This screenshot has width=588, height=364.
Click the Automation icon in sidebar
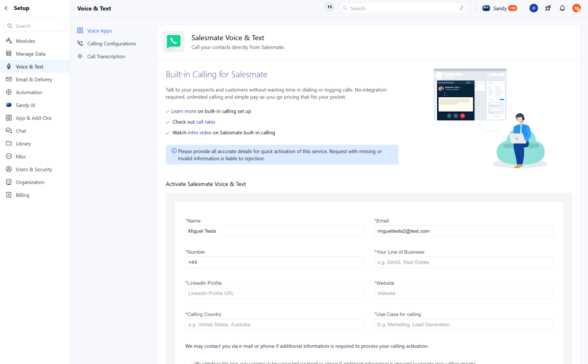[8, 92]
